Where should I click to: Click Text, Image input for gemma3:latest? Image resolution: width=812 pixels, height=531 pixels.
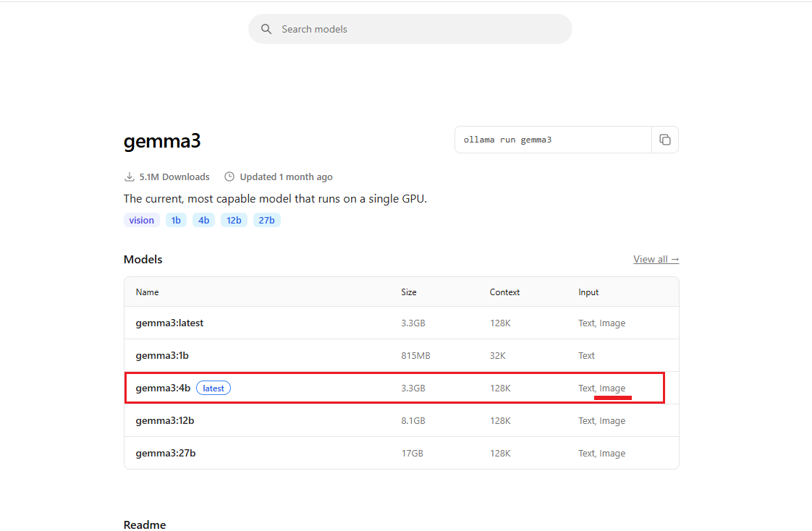pyautogui.click(x=601, y=323)
